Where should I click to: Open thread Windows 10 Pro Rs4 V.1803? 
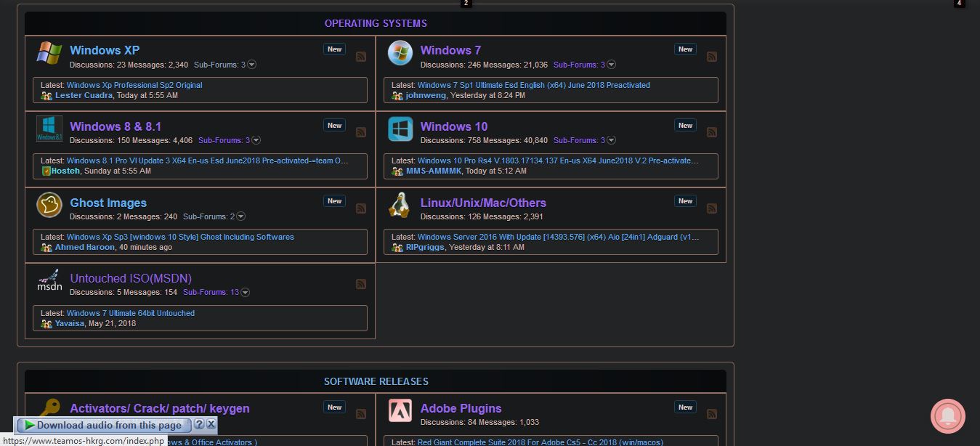tap(559, 161)
